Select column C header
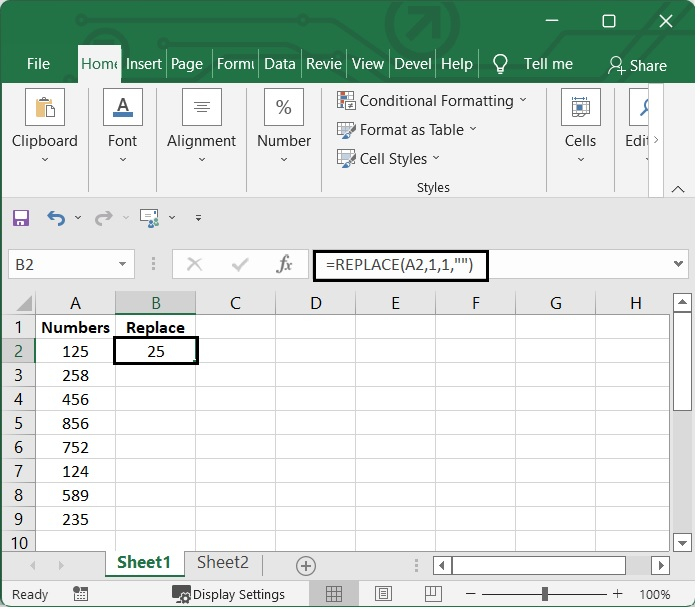Screen dimensions: 700x611 pos(235,303)
